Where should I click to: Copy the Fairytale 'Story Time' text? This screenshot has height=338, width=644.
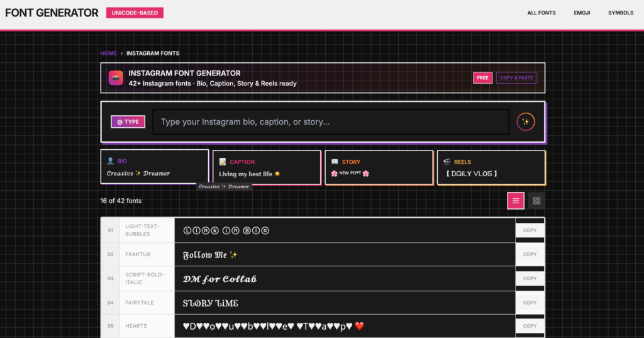(530, 303)
